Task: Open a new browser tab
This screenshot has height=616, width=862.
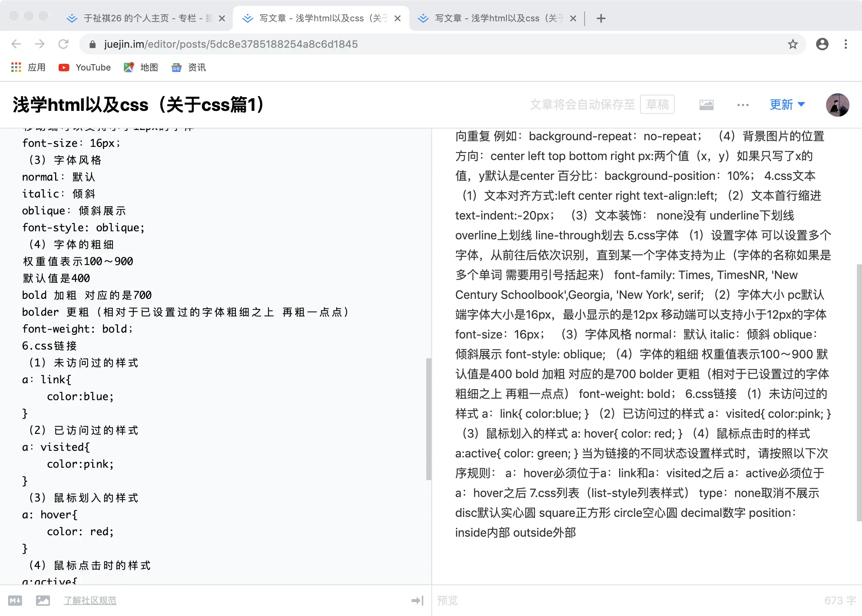Action: 601,18
